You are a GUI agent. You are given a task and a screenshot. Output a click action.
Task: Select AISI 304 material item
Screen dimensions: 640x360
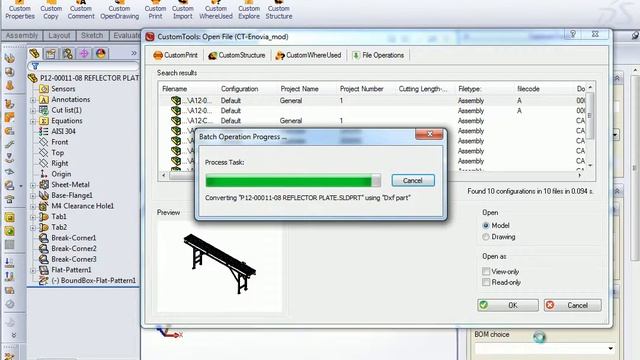[63, 131]
